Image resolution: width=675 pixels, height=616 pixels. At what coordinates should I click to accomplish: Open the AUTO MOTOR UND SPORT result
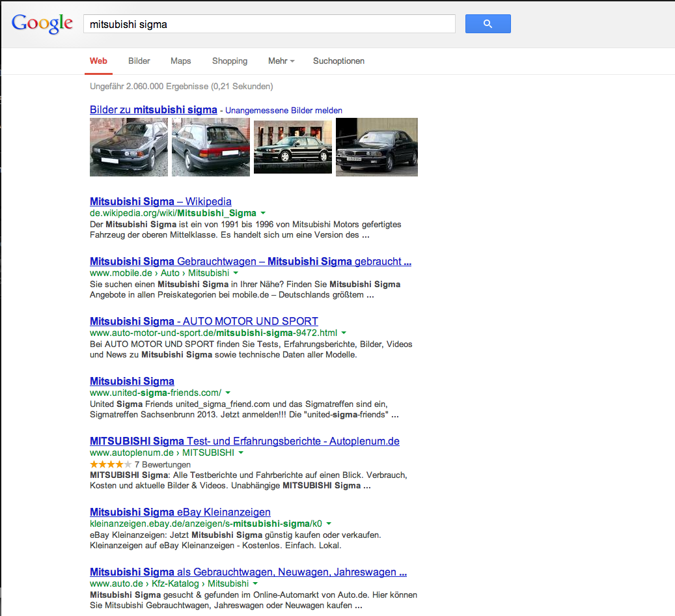[x=204, y=321]
